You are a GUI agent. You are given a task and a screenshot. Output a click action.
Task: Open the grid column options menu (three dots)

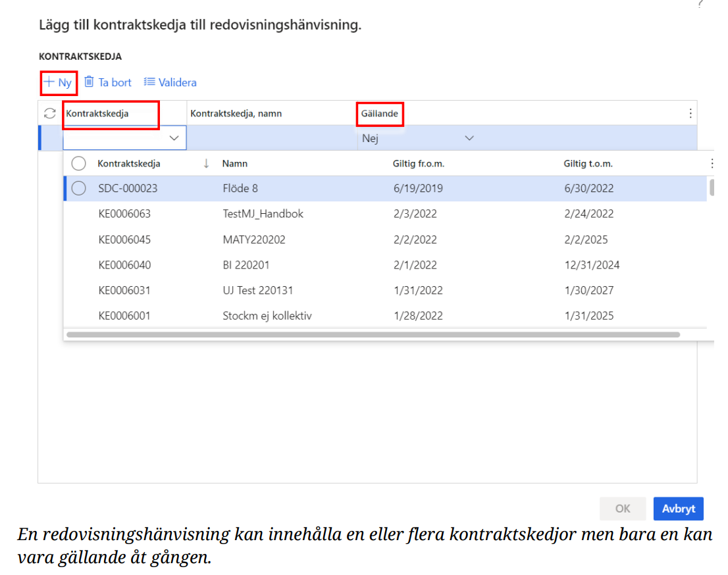pyautogui.click(x=690, y=113)
